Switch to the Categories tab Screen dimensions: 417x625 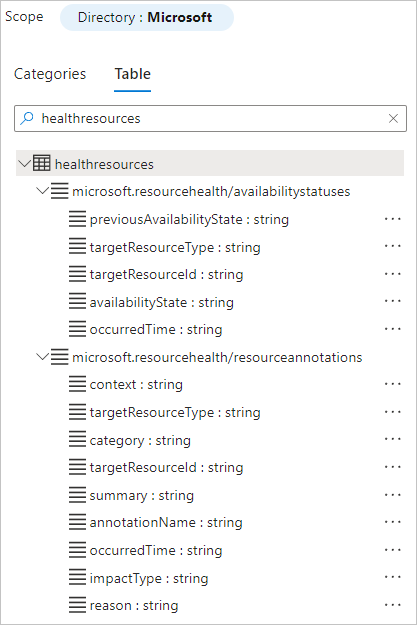click(50, 74)
